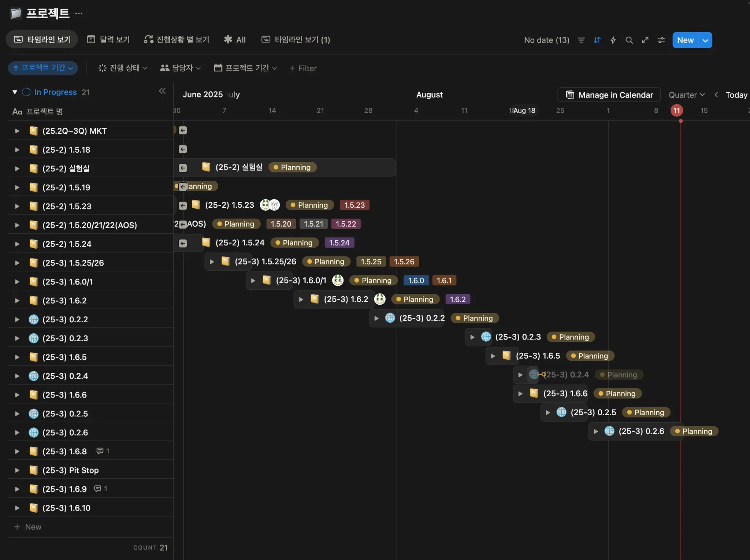Open view settings sliders icon
This screenshot has height=560, width=750.
(x=661, y=40)
